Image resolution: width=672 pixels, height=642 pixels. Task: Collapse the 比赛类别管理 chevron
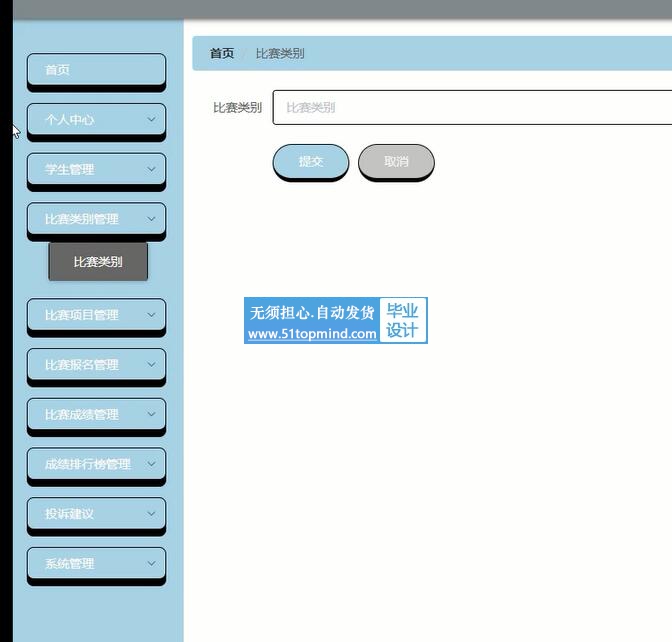click(151, 219)
